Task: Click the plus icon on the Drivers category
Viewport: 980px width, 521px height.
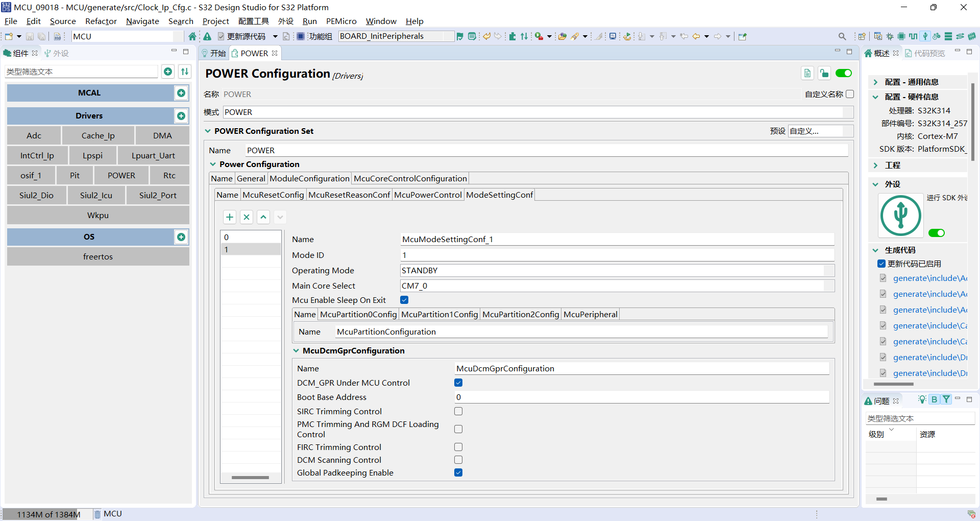Action: pyautogui.click(x=181, y=116)
